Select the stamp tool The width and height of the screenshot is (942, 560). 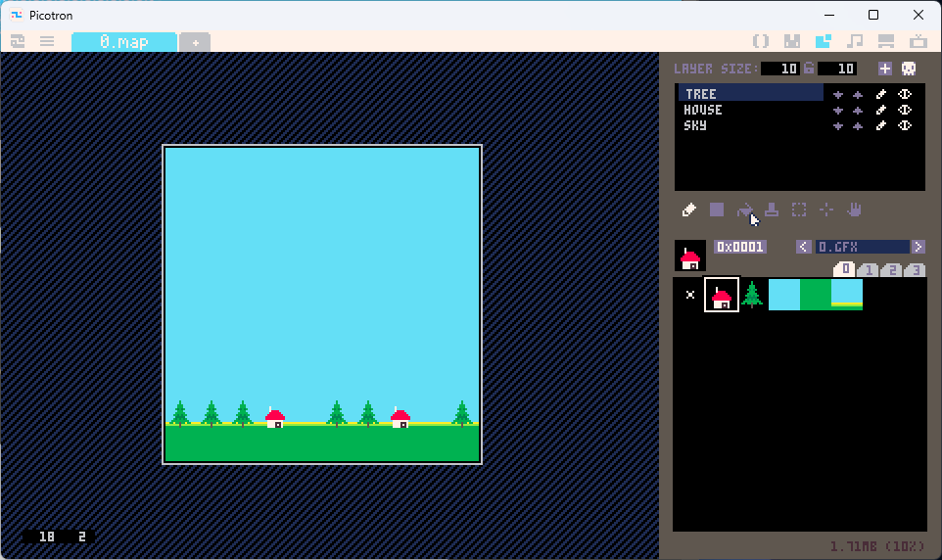tap(772, 210)
